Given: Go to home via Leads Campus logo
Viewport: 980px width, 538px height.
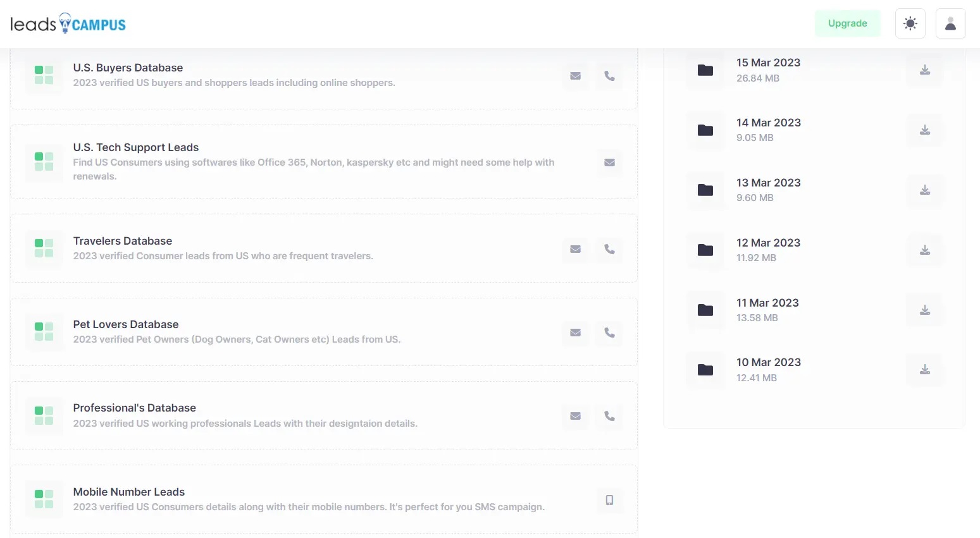Looking at the screenshot, I should coord(68,24).
